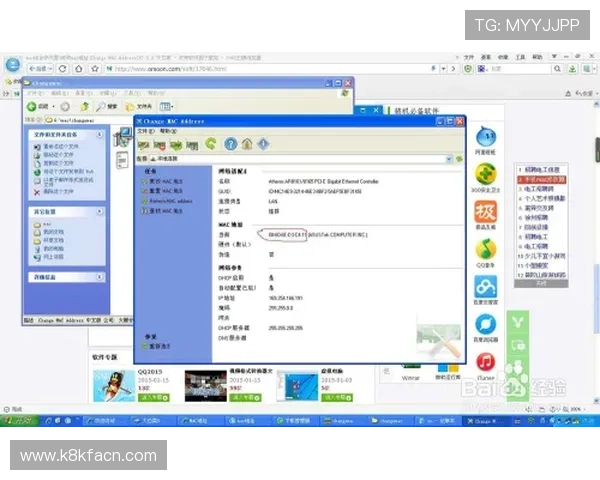The height and width of the screenshot is (480, 600).
Task: Click the house home icon in Change MAC toolbar
Action: (x=247, y=144)
